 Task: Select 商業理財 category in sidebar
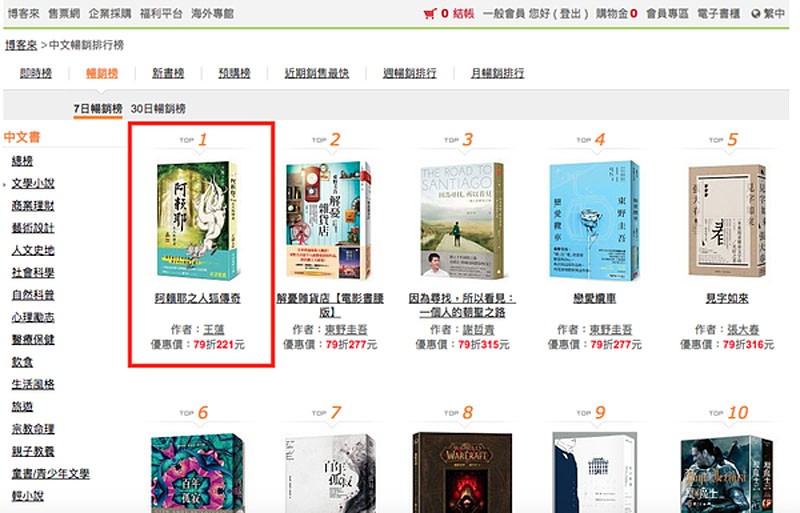33,206
